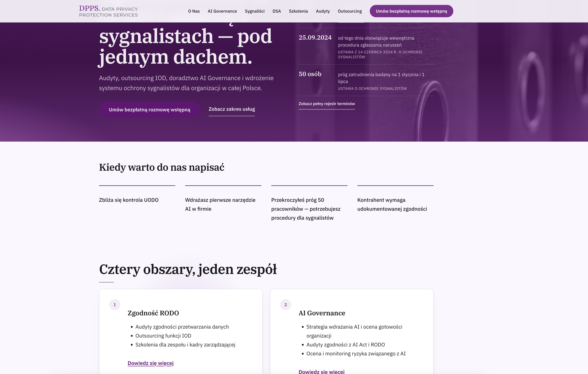Select 'Wdrażasz pierwsze narzędzie AI w firmie'
Viewport: 588px width, 374px height.
point(220,204)
